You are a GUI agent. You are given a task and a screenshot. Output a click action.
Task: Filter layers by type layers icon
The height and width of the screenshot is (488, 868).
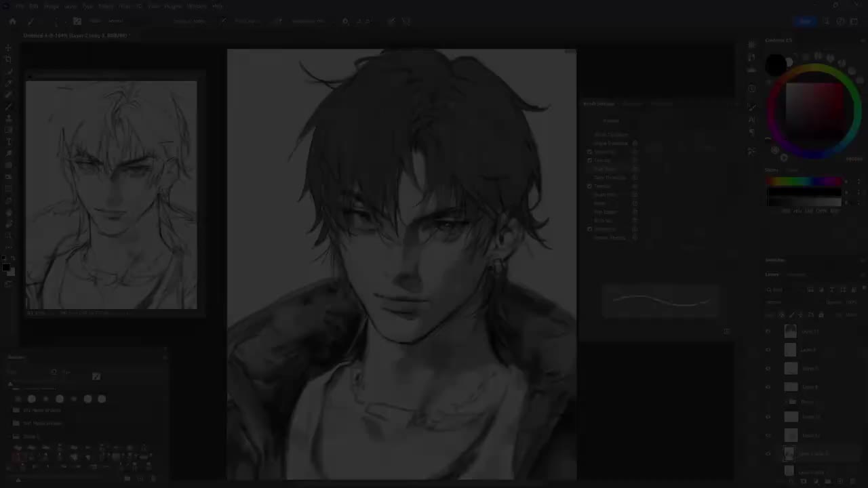pos(833,289)
